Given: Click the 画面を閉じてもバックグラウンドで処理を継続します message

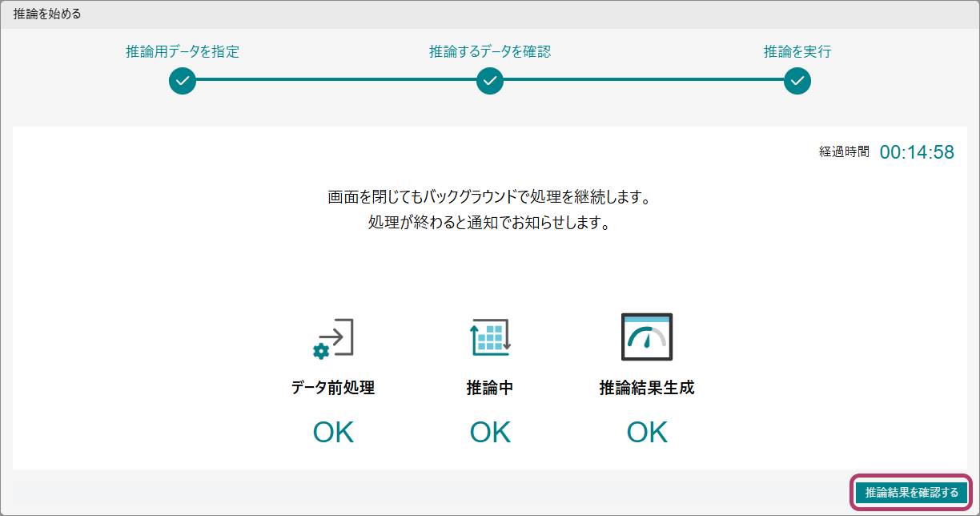Looking at the screenshot, I should [490, 197].
